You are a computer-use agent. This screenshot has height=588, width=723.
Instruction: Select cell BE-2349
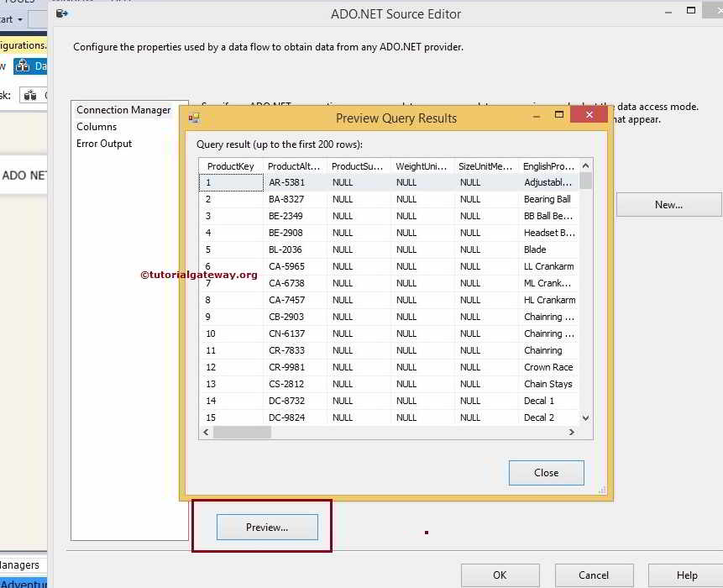tap(295, 216)
